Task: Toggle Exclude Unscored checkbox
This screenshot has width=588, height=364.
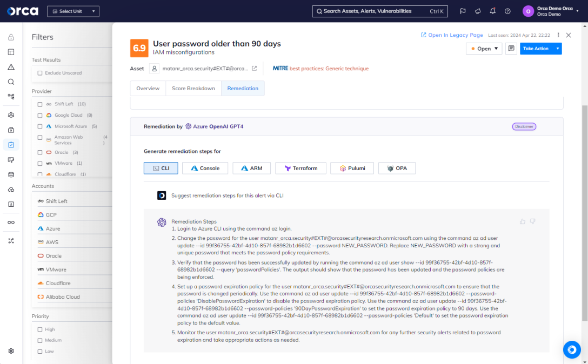Action: (x=40, y=73)
